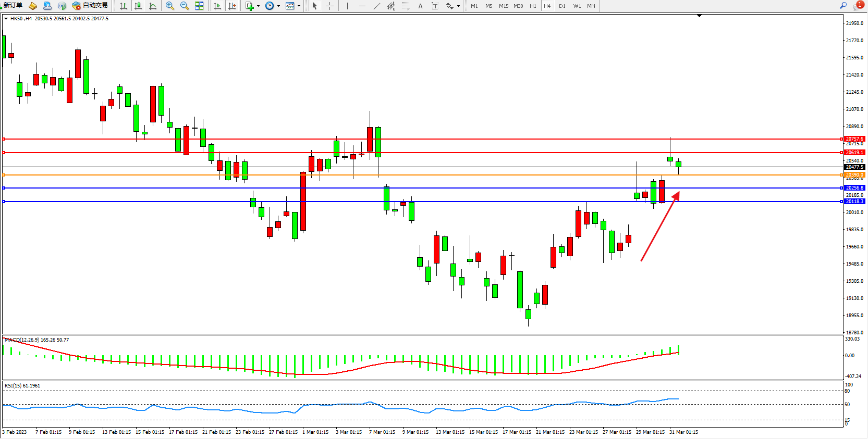Select the line chart icon
868x439 pixels.
[x=153, y=6]
